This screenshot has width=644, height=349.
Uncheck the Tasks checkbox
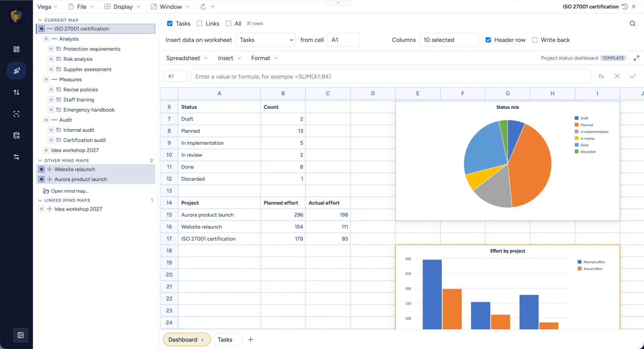coord(170,23)
